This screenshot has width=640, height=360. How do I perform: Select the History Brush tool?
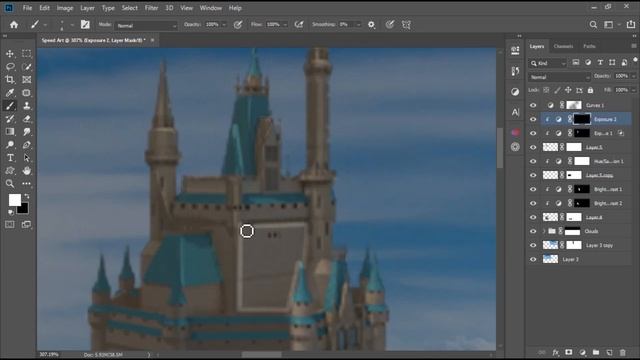(10, 119)
